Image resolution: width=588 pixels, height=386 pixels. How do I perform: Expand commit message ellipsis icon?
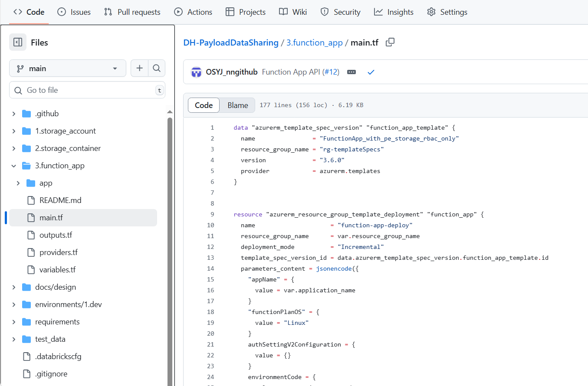pyautogui.click(x=351, y=72)
